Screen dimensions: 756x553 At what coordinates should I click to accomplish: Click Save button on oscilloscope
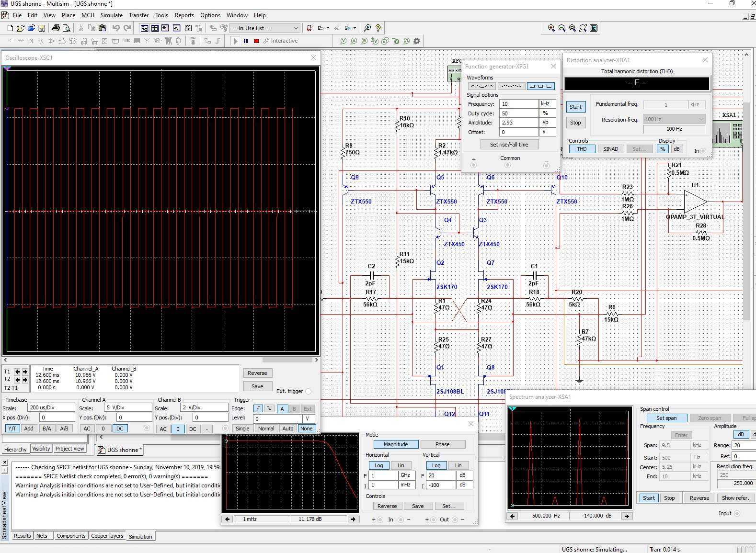click(x=257, y=386)
